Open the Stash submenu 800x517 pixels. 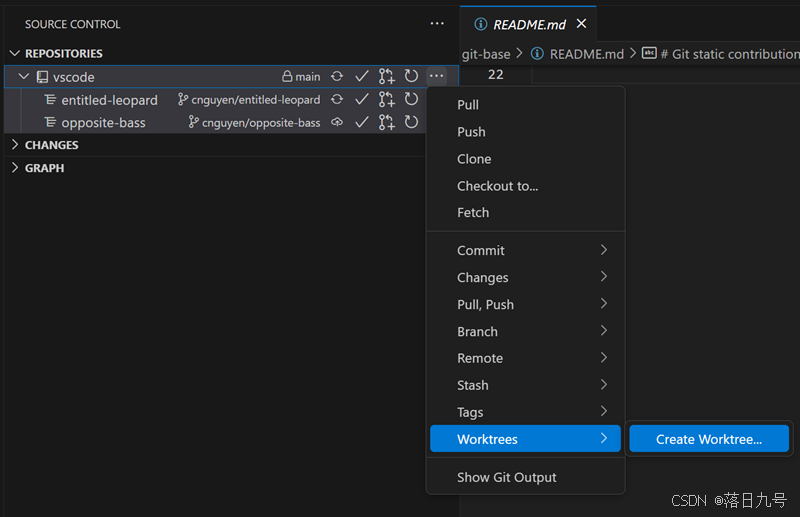pyautogui.click(x=526, y=385)
